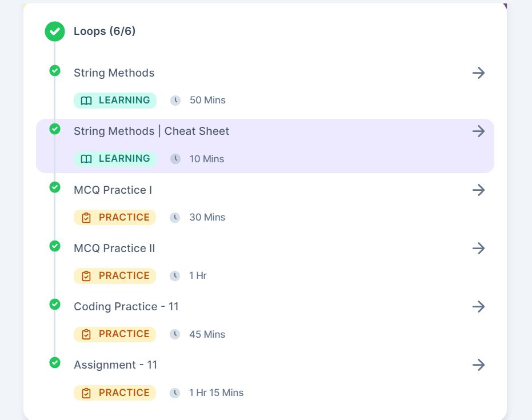Image resolution: width=532 pixels, height=420 pixels.
Task: Click the LEARNING badge under Cheat Sheet
Action: [x=115, y=159]
